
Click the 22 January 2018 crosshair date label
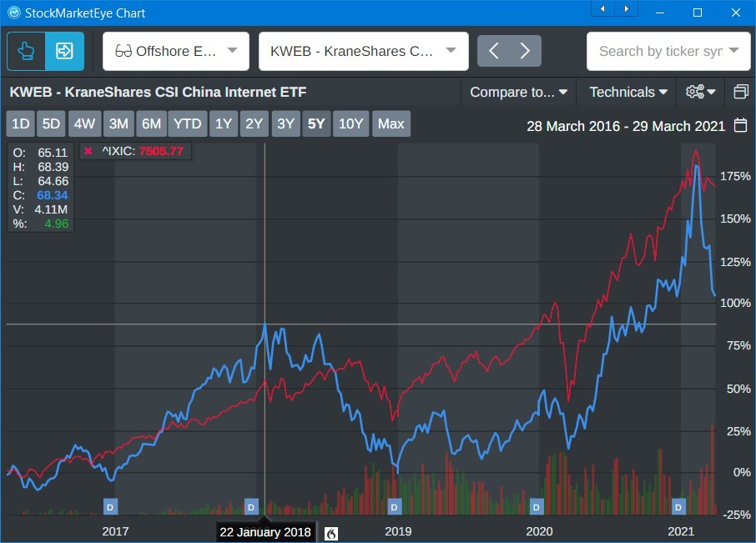[x=265, y=532]
